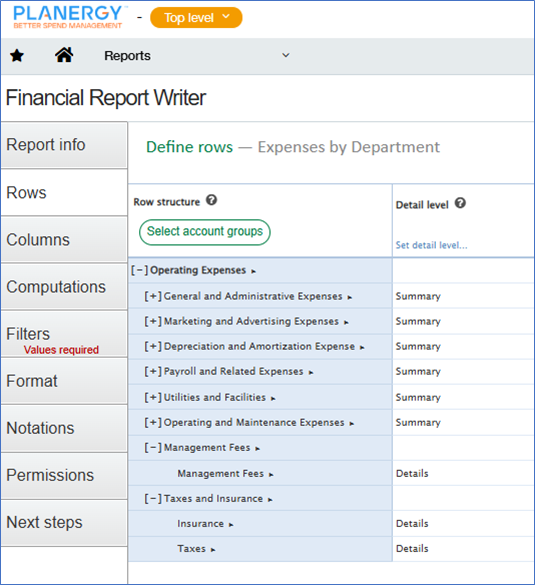Open arrow menu beside Depreciation and Amortization Expense
The width and height of the screenshot is (535, 585).
pyautogui.click(x=362, y=347)
